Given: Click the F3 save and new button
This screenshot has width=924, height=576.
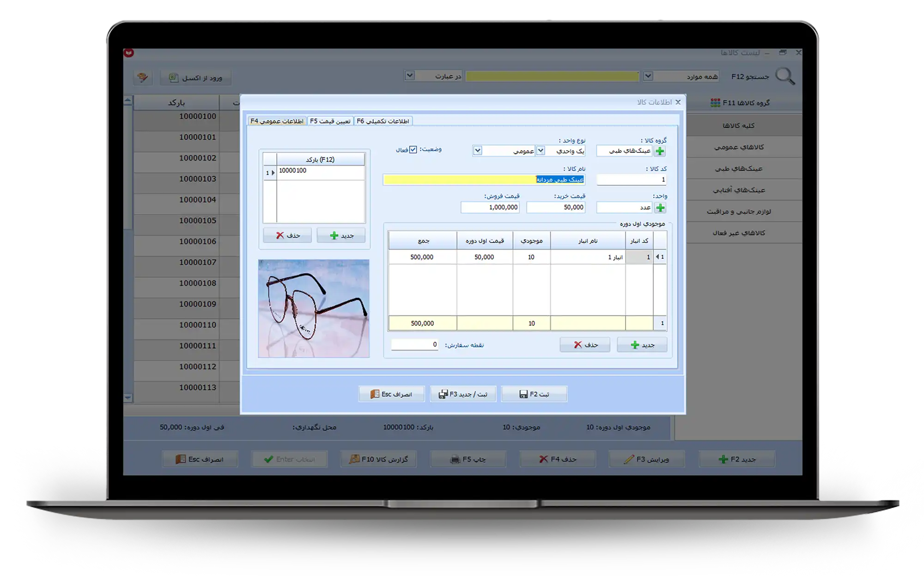Looking at the screenshot, I should (463, 394).
